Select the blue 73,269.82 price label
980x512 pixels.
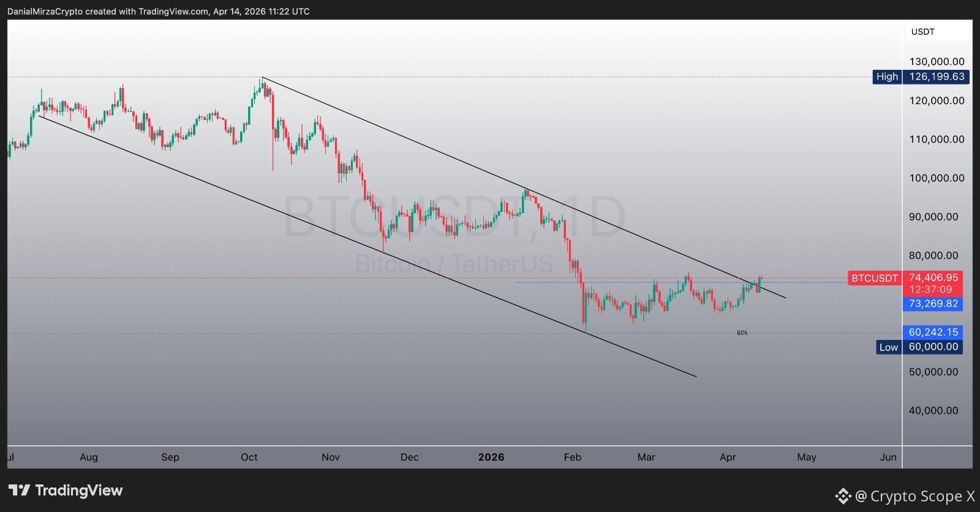[x=933, y=304]
